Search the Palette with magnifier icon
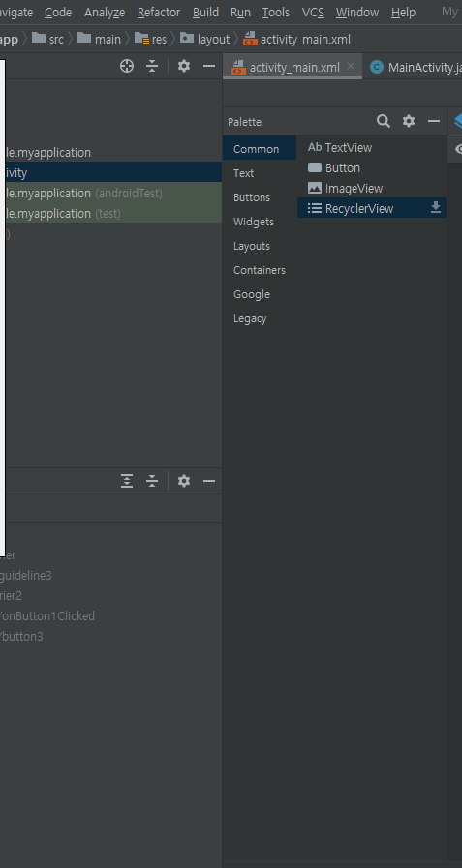Image resolution: width=462 pixels, height=868 pixels. pos(384,121)
